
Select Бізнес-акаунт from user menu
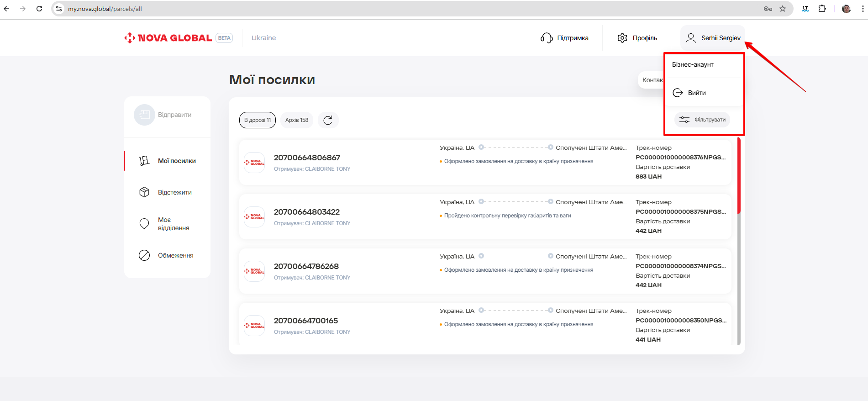[x=693, y=65]
